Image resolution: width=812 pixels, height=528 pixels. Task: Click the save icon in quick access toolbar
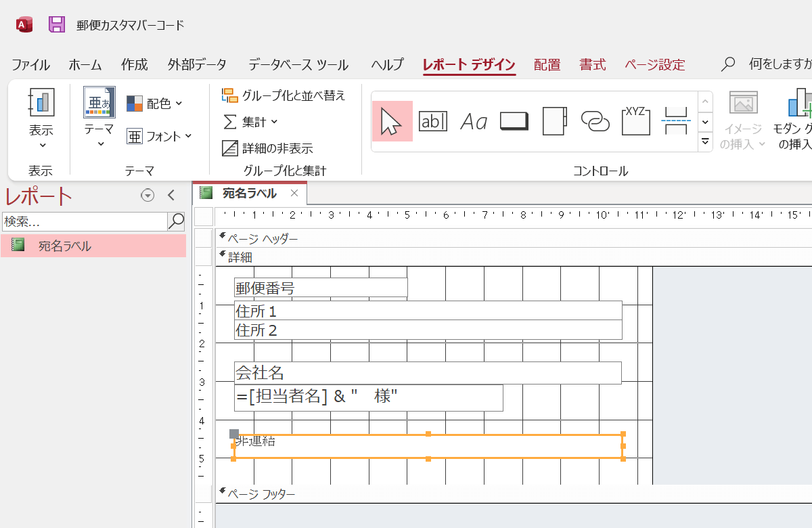coord(57,23)
